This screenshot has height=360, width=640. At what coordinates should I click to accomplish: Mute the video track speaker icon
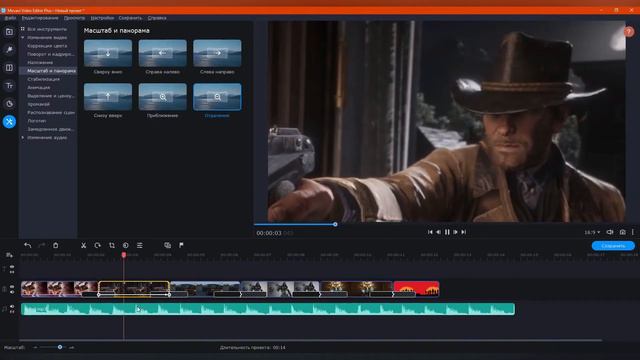click(12, 292)
